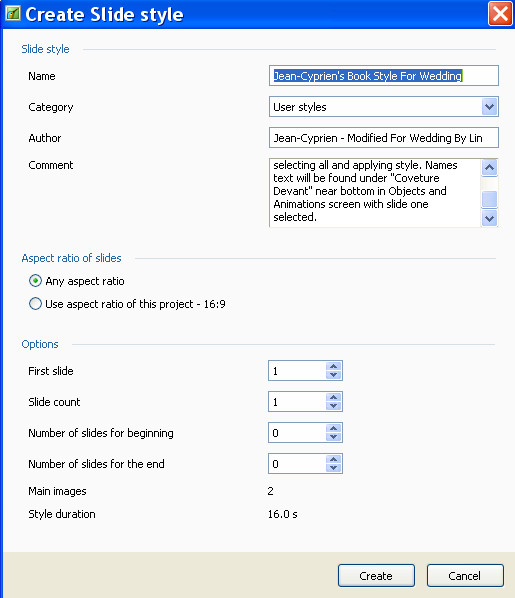
Task: Increase number of slides for the end
Action: pos(333,459)
